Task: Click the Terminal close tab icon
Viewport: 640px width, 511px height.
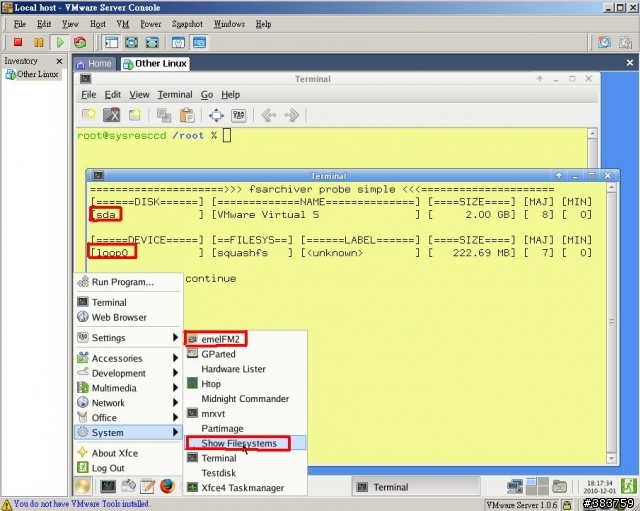Action: coord(111,115)
